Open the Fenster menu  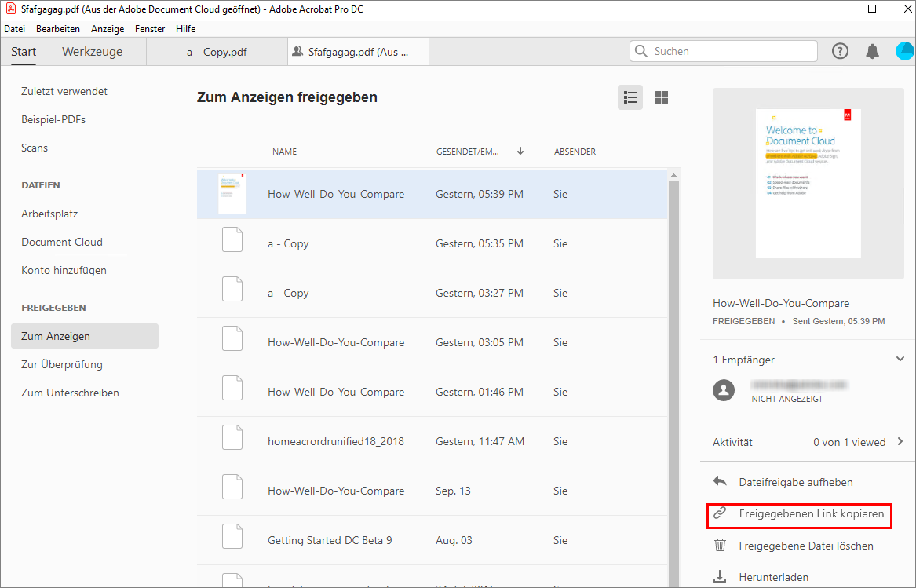pos(150,28)
